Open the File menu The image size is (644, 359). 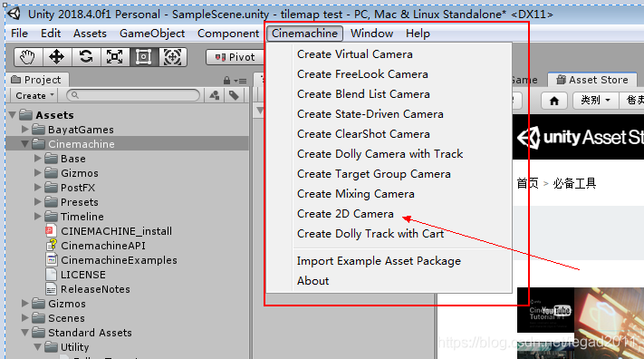pos(19,34)
